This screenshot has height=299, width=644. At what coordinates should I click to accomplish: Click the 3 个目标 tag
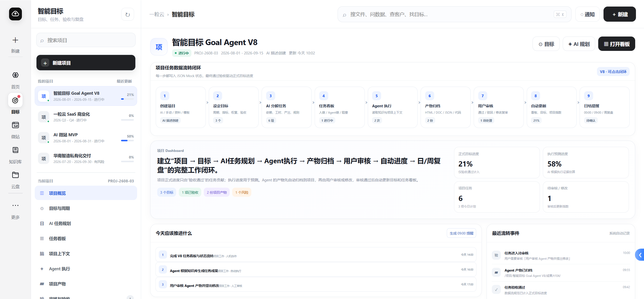[167, 192]
